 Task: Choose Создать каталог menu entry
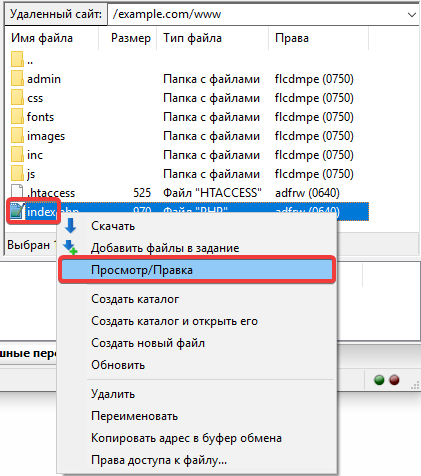coord(197,299)
